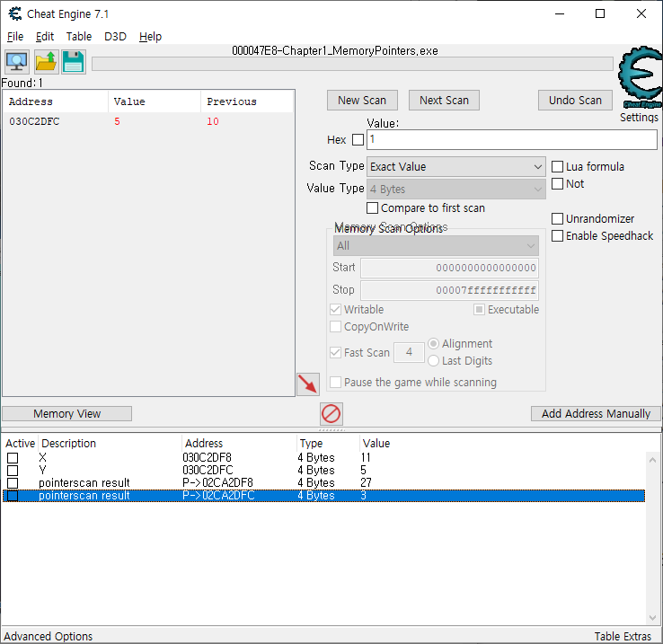The width and height of the screenshot is (663, 644).
Task: Click the Previous column header
Action: pos(247,101)
